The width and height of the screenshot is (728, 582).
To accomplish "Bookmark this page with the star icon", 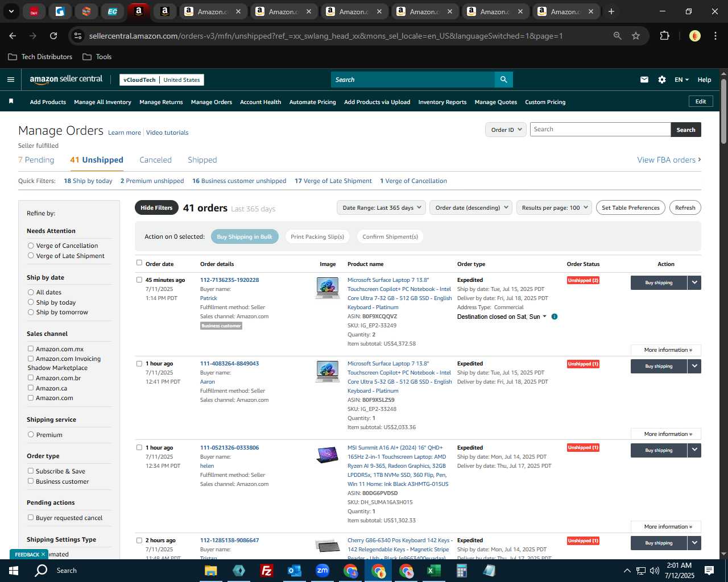I will 636,36.
